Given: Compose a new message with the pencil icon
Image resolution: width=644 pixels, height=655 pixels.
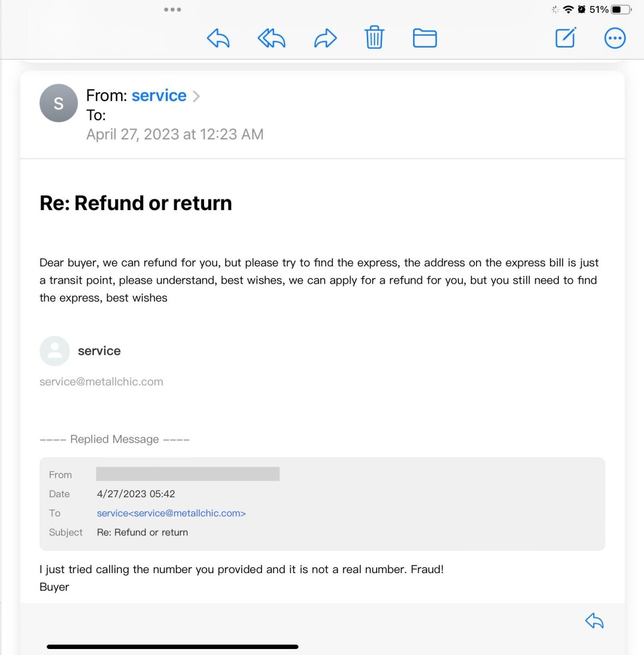Looking at the screenshot, I should coord(565,38).
